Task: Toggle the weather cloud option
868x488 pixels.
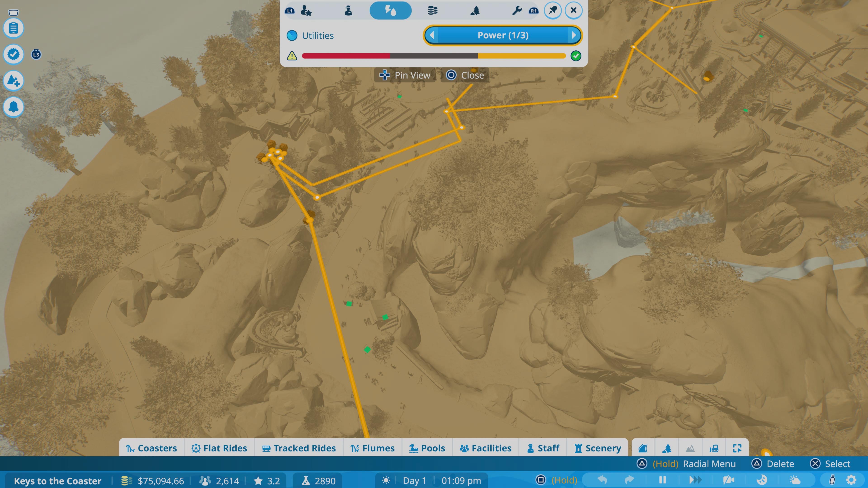Action: 795,480
